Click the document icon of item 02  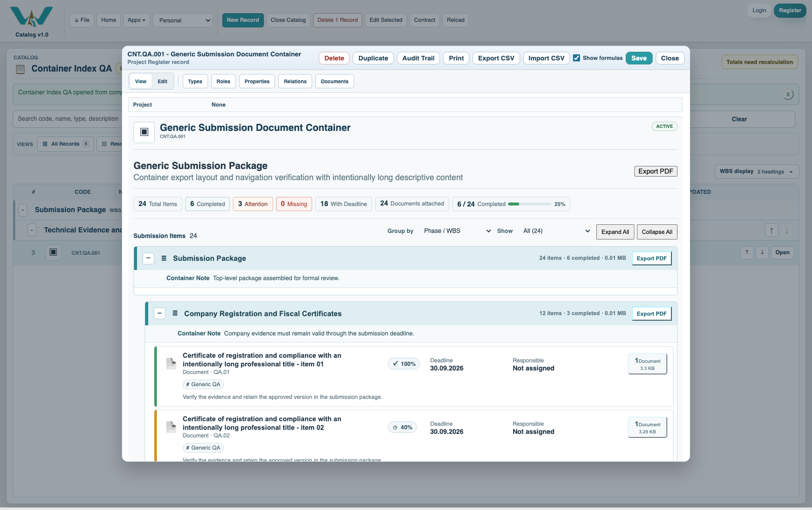tap(171, 427)
